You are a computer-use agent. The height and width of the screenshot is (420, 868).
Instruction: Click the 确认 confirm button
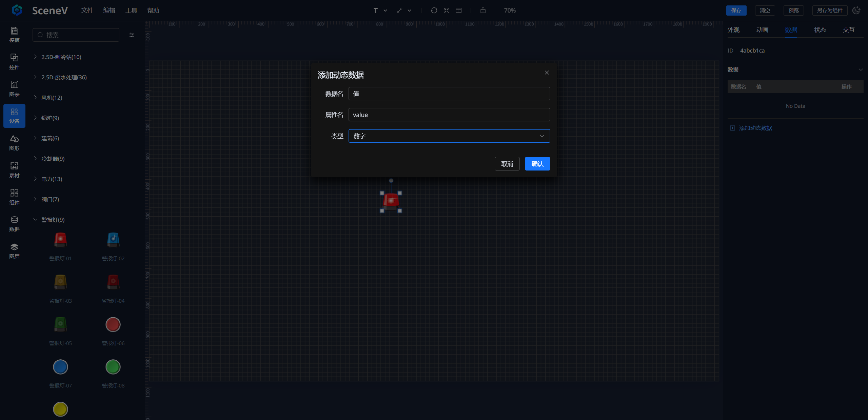[x=537, y=164]
